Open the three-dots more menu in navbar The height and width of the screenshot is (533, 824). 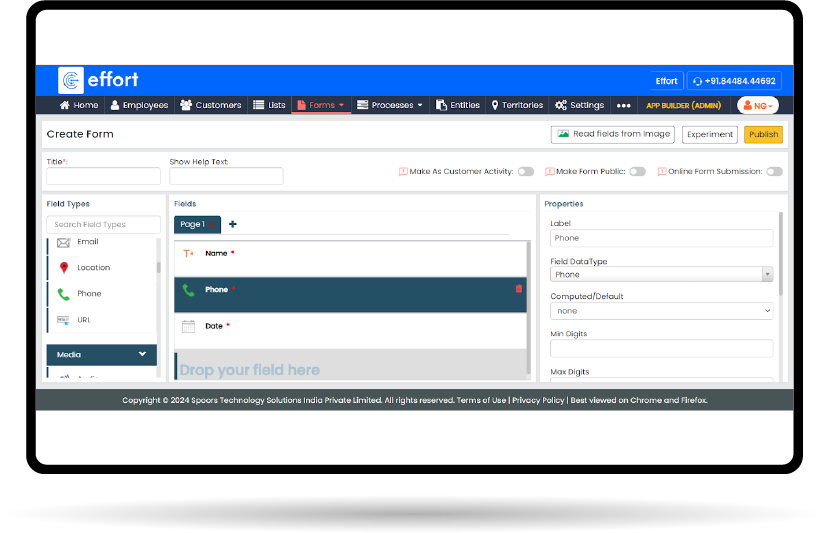[623, 105]
